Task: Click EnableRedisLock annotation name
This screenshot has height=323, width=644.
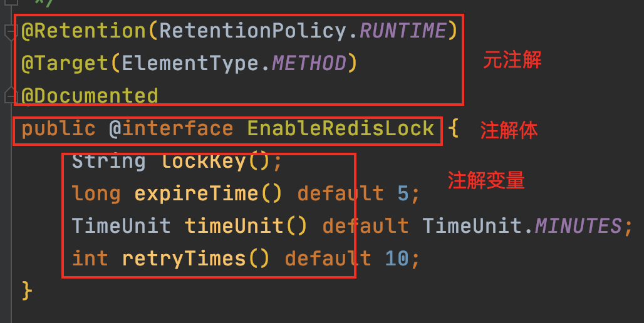Action: [341, 128]
